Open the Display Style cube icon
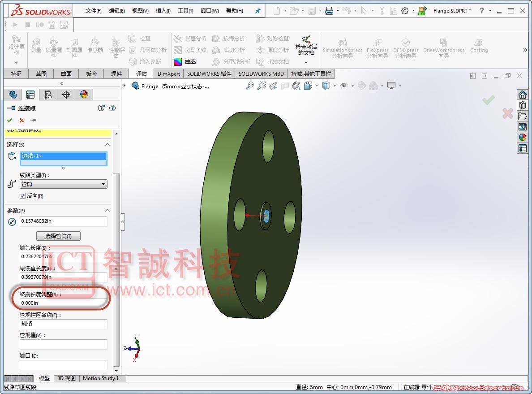 click(x=326, y=86)
